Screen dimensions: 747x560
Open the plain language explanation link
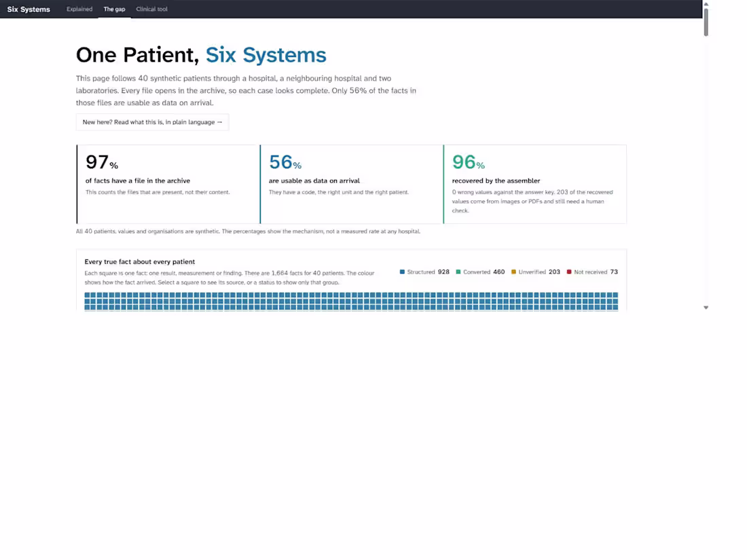tap(152, 122)
